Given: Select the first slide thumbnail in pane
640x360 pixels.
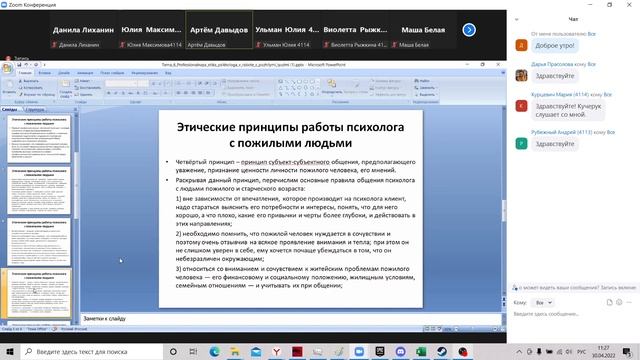Looking at the screenshot, I should (x=39, y=139).
